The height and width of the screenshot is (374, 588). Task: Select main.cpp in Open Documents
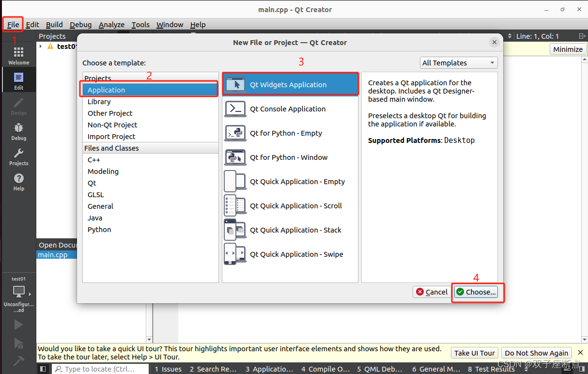click(56, 255)
